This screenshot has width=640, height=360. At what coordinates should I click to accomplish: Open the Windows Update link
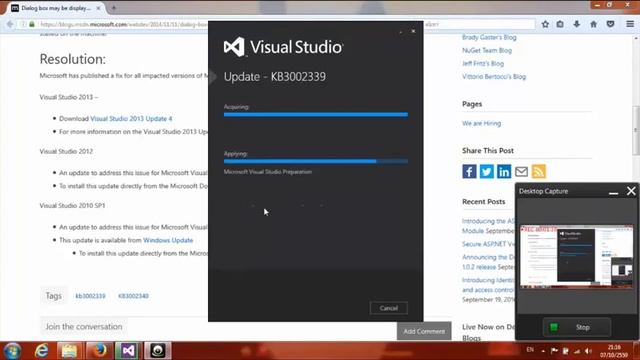click(x=168, y=240)
